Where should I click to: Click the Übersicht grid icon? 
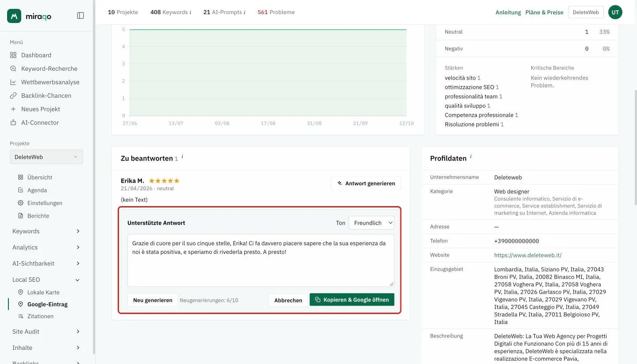pyautogui.click(x=20, y=177)
